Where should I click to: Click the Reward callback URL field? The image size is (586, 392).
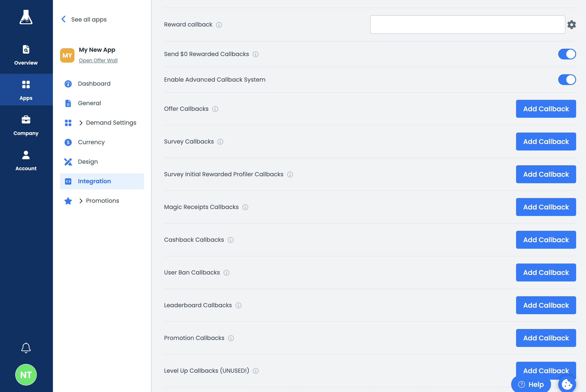point(467,24)
